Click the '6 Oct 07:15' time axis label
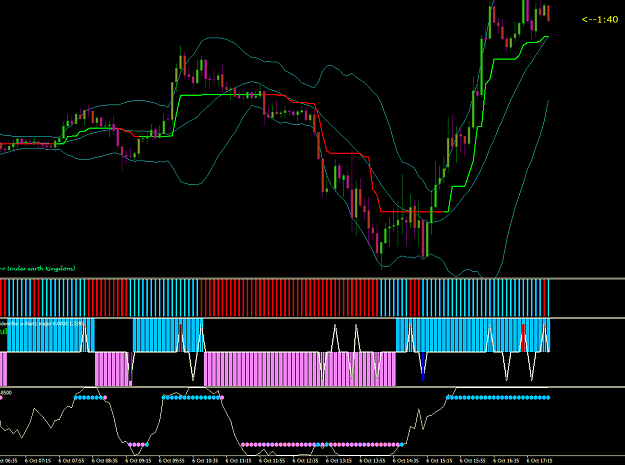Image resolution: width=625 pixels, height=465 pixels. [x=38, y=461]
